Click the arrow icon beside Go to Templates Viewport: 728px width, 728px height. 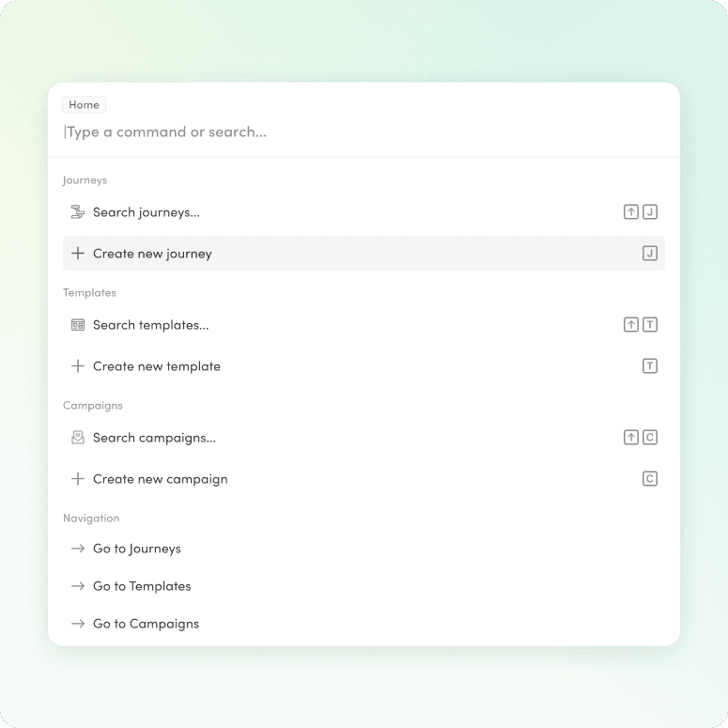tap(78, 586)
